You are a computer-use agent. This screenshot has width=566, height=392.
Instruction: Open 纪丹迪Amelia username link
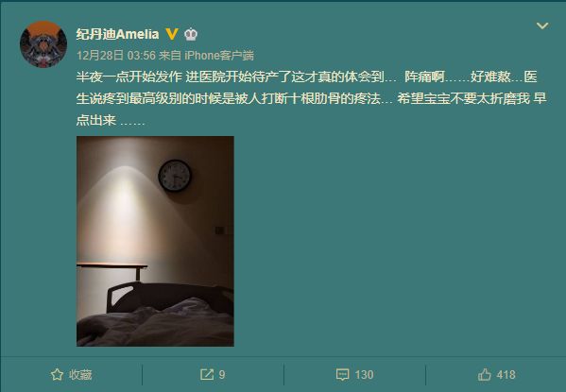(x=117, y=34)
